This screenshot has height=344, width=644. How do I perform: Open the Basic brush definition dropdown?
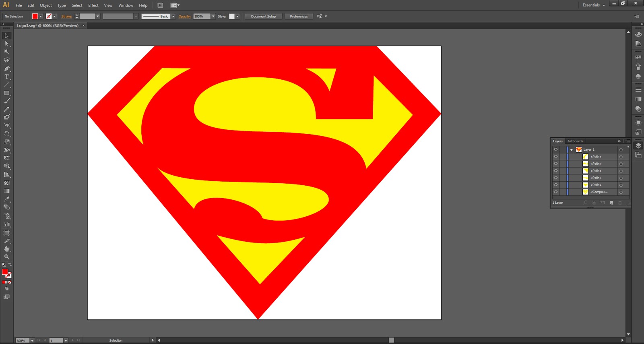click(x=173, y=17)
